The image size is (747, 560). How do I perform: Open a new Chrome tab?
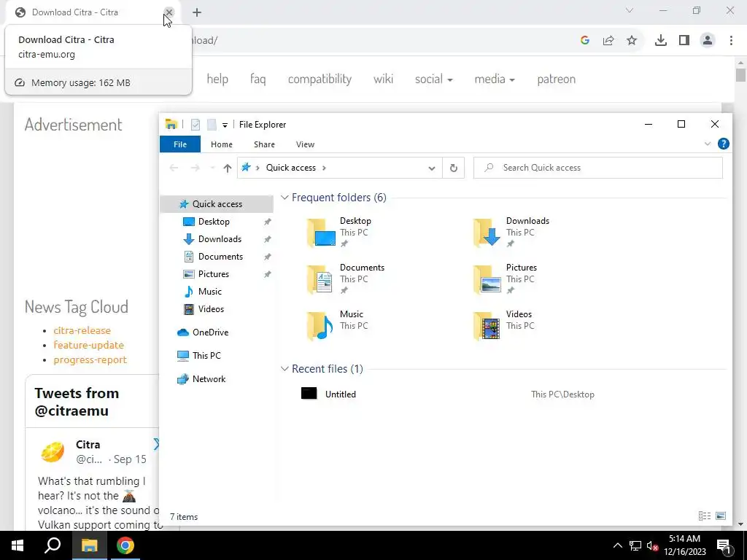point(197,12)
